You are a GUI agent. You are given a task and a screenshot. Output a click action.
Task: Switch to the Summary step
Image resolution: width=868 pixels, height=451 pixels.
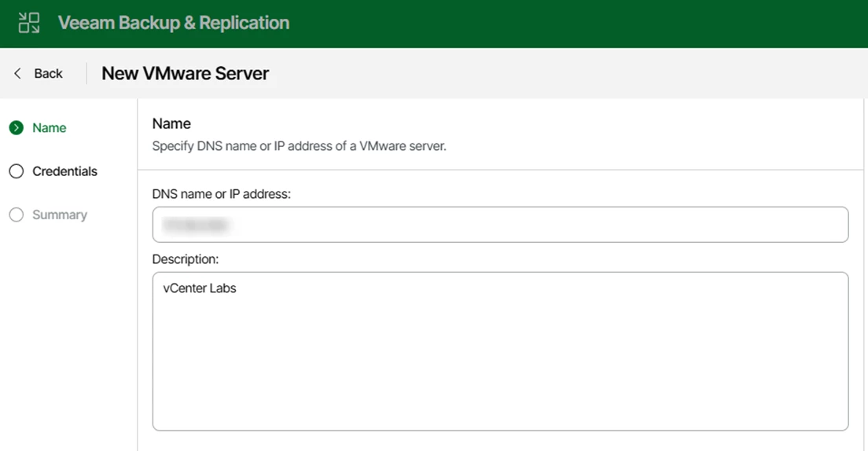click(x=60, y=214)
